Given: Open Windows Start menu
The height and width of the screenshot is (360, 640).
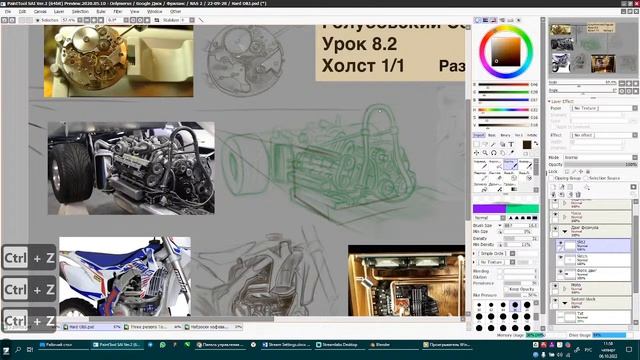Looking at the screenshot, I should point(6,350).
